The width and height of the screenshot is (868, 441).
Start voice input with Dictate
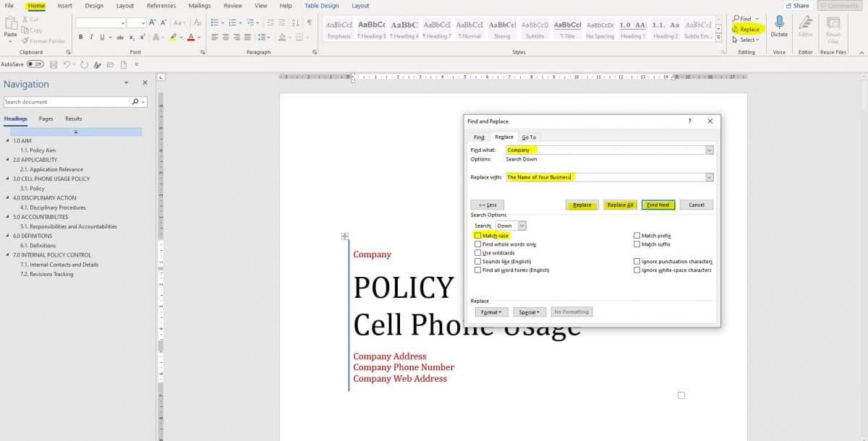(x=778, y=25)
